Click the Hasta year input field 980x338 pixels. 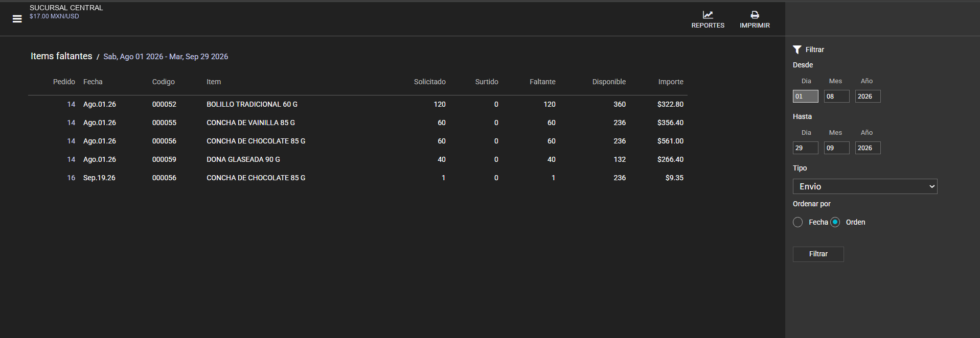click(x=868, y=148)
